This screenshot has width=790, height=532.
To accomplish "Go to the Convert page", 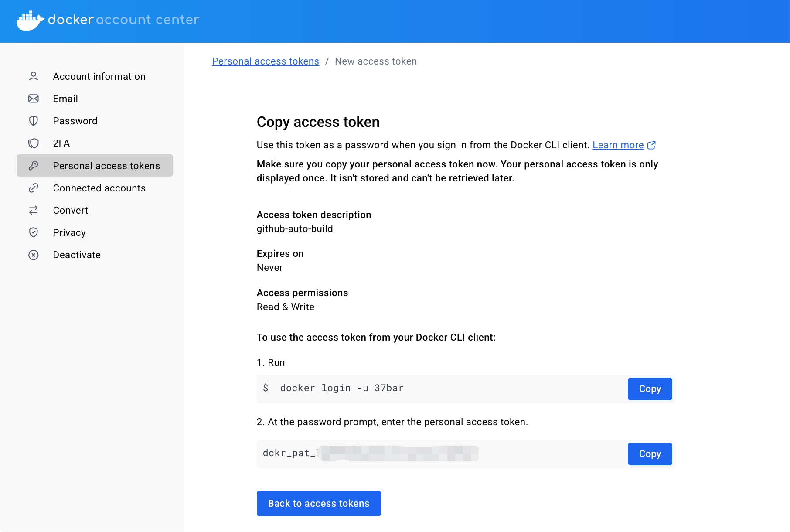I will 95,210.
